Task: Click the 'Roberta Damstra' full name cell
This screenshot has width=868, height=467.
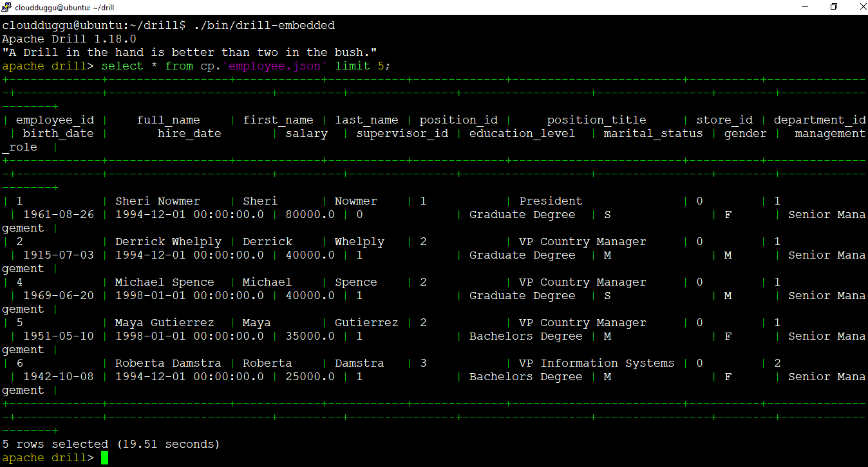Action: pyautogui.click(x=168, y=363)
